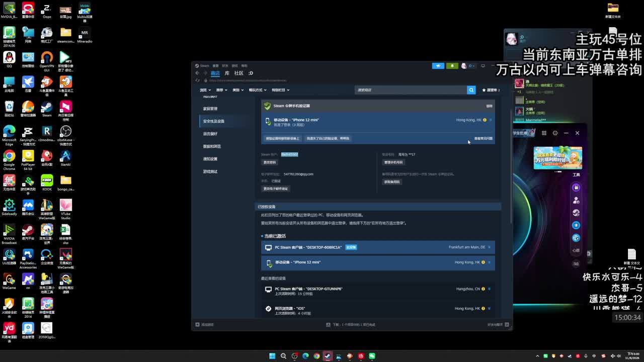Viewport: 644px width, 362px height.
Task: Expand the 畅玩方式 dropdown in Steam store
Action: (257, 90)
